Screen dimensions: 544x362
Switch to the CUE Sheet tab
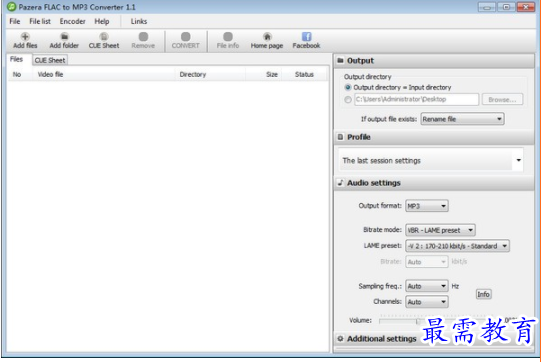50,60
